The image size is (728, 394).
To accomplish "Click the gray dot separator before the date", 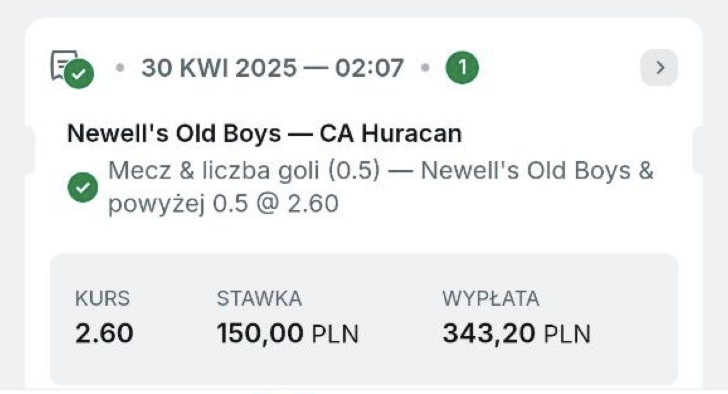I will 120,68.
